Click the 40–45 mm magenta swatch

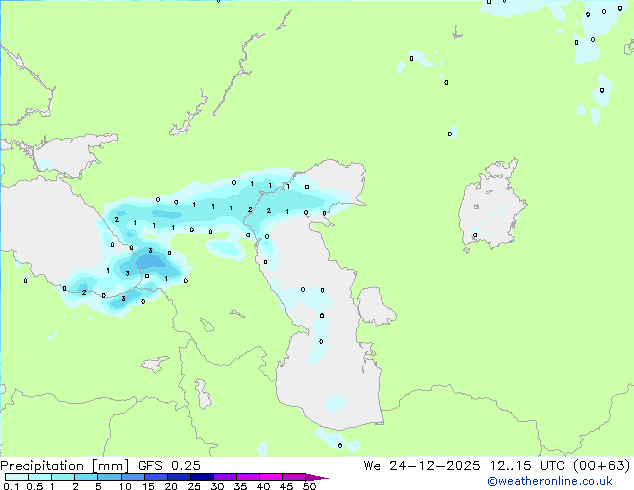click(271, 477)
